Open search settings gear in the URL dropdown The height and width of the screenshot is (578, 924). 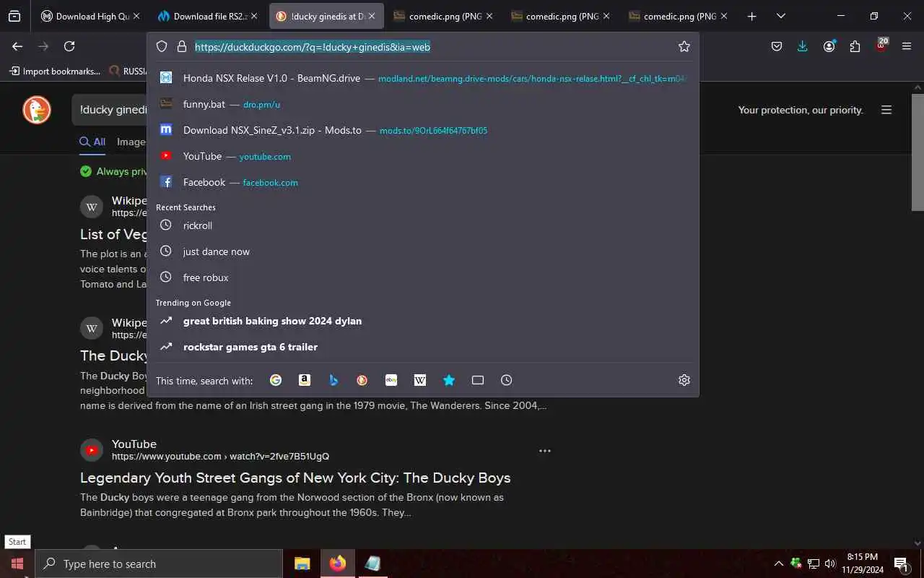coord(684,380)
